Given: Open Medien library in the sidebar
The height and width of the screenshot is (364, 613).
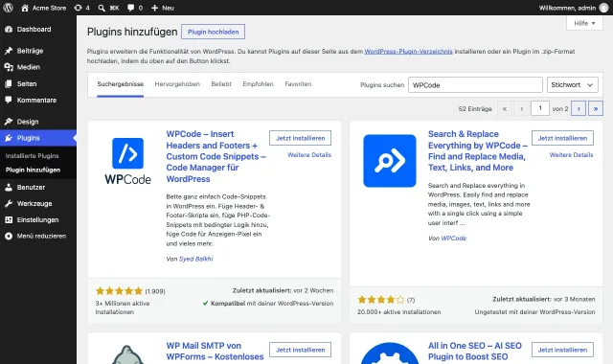Looking at the screenshot, I should pyautogui.click(x=38, y=67).
